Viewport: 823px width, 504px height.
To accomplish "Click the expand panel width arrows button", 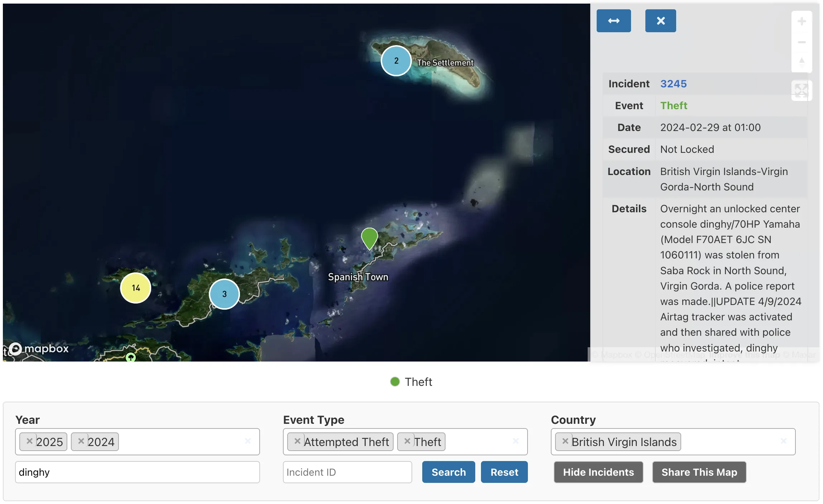I will click(613, 21).
